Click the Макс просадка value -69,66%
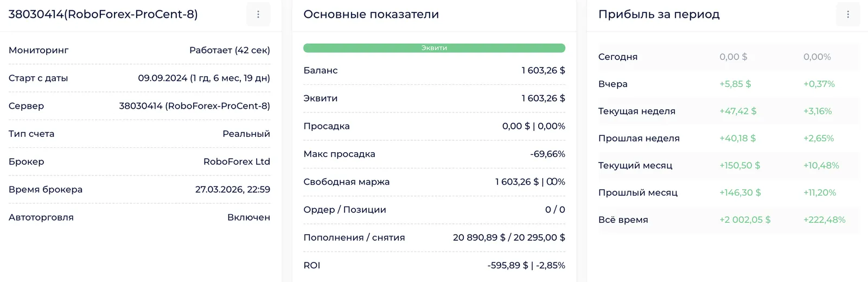Screen dimensions: 868x282 click(547, 154)
